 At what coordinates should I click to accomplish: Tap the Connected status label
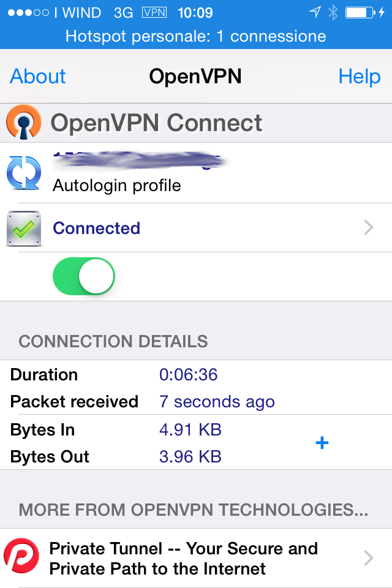click(x=96, y=228)
